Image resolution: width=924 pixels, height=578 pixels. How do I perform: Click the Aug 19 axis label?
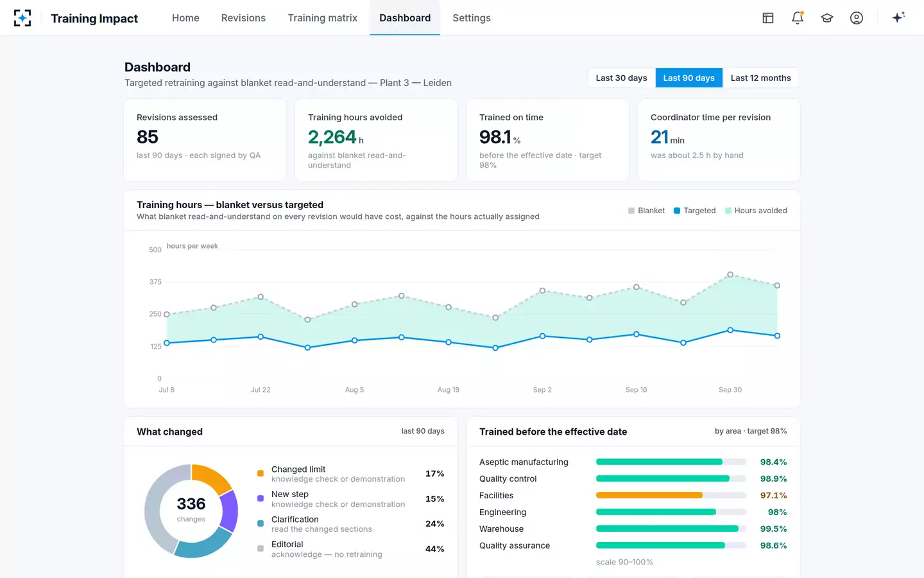point(449,390)
